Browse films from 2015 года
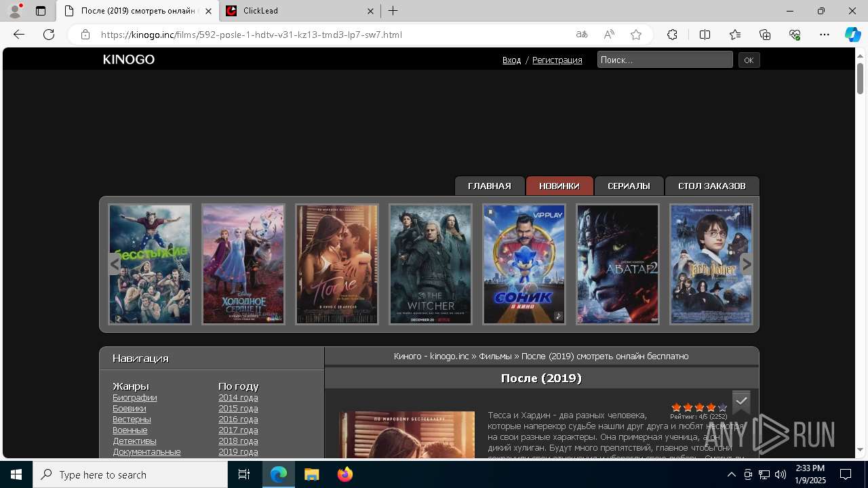The height and width of the screenshot is (488, 868). coord(238,409)
